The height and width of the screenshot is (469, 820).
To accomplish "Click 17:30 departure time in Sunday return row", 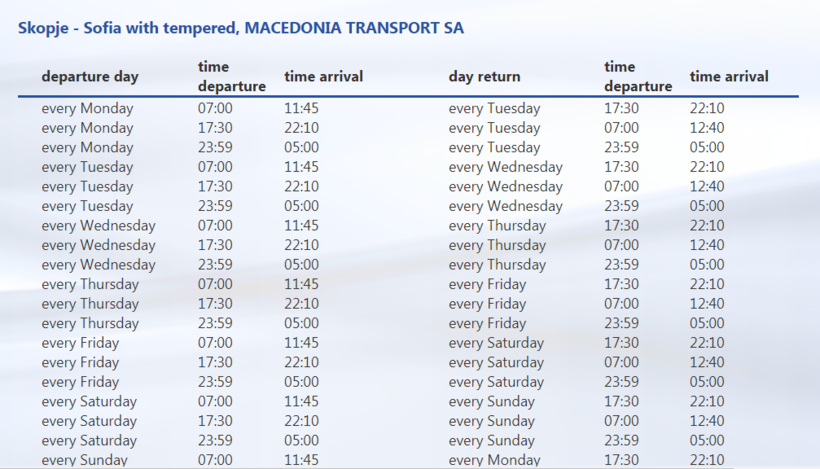I will click(621, 401).
